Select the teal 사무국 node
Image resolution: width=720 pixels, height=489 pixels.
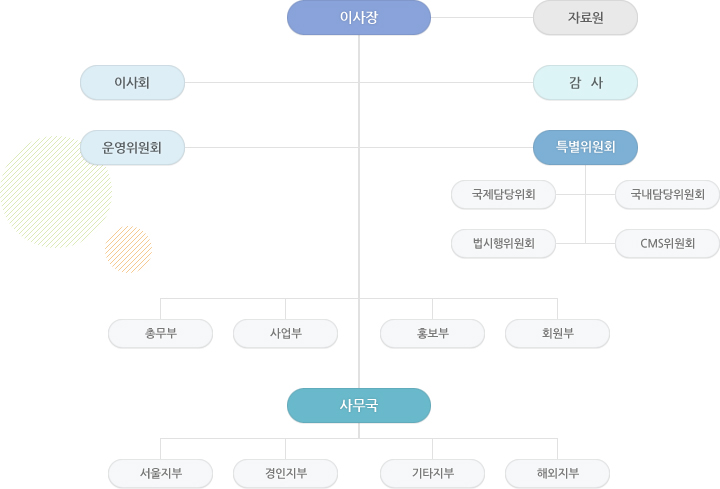[x=359, y=405]
